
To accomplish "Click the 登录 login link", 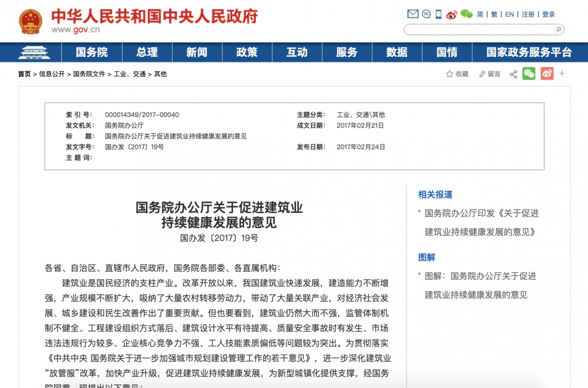I will click(x=549, y=14).
